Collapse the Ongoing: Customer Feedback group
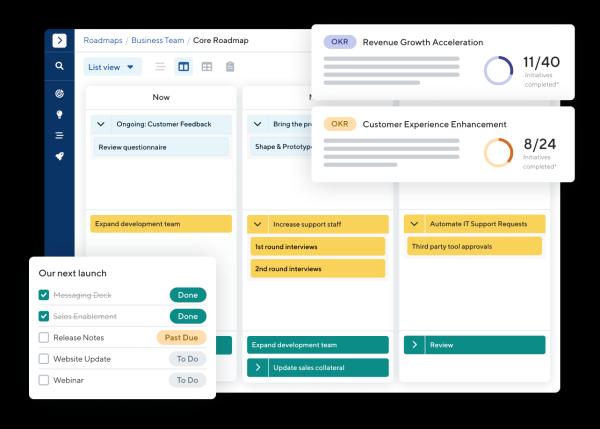 100,125
